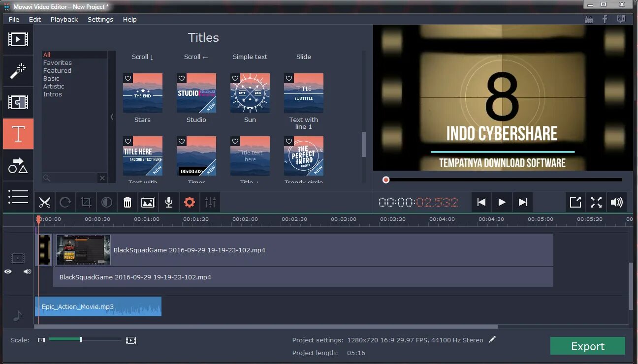This screenshot has height=364, width=638.
Task: Click the Volume speaker icon in player
Action: point(616,202)
